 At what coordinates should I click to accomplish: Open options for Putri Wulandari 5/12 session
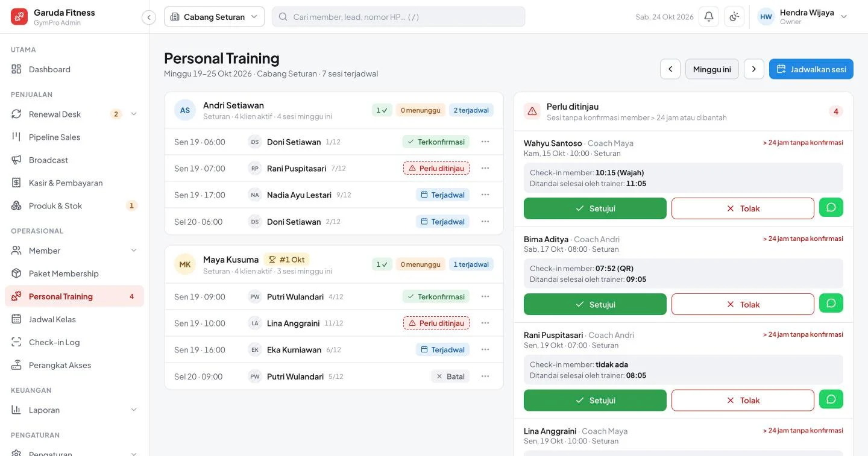(x=485, y=376)
